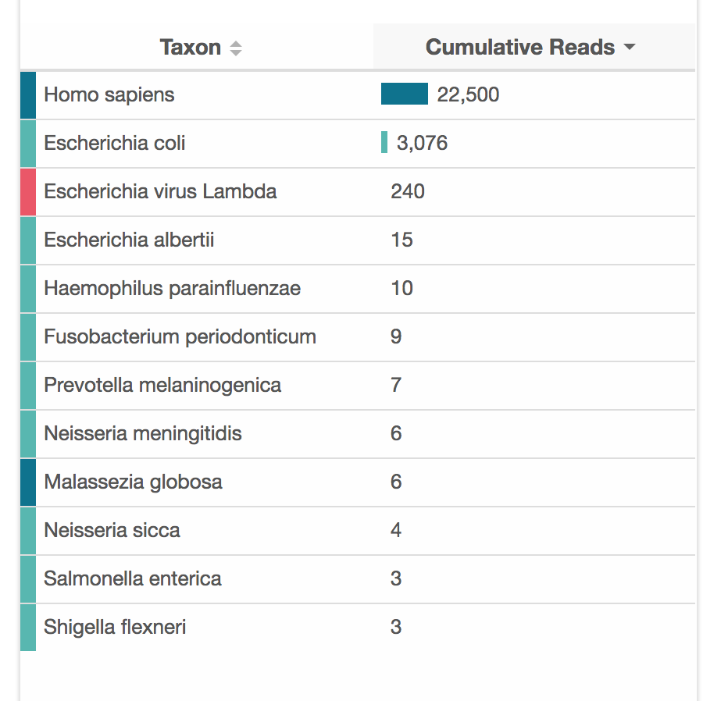Choose Haemophilus parainfluenzae in the table
Viewport: 728px width, 701px height.
click(x=172, y=289)
